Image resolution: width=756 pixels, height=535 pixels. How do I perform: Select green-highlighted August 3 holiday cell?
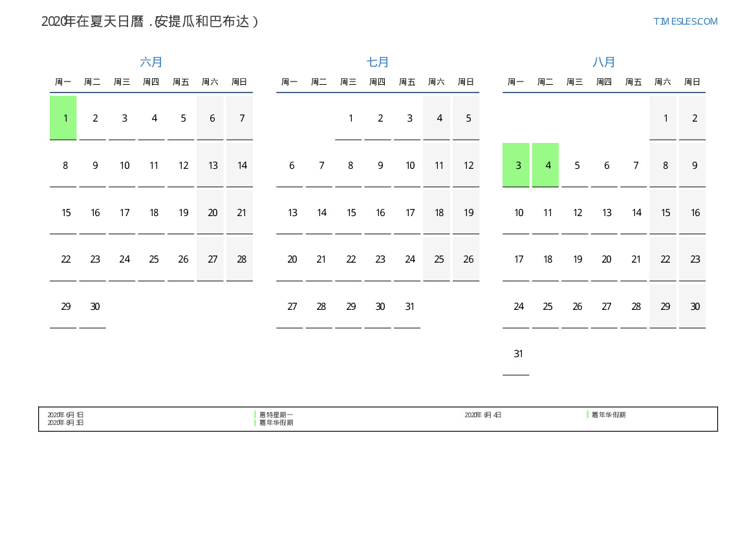coord(516,165)
